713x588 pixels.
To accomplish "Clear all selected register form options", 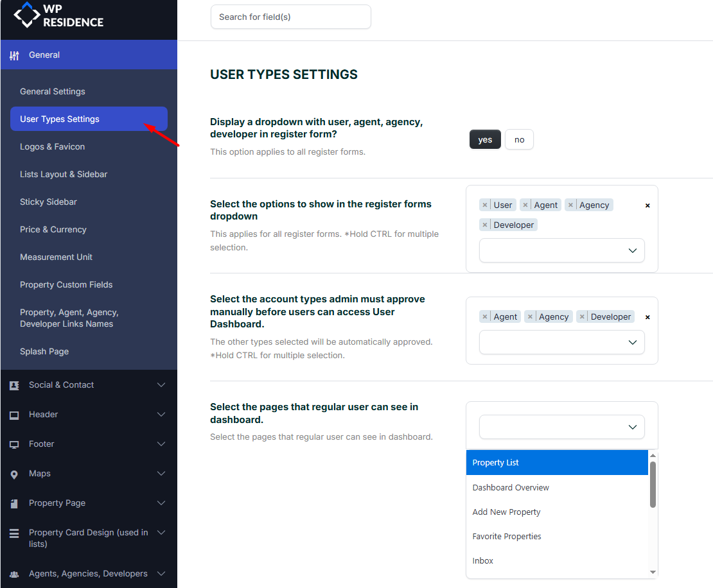I will pyautogui.click(x=647, y=205).
